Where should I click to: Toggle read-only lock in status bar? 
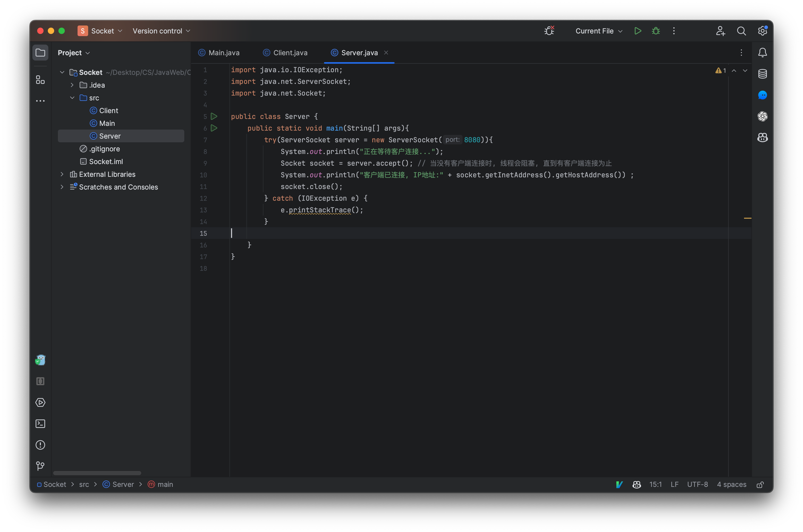[760, 484]
